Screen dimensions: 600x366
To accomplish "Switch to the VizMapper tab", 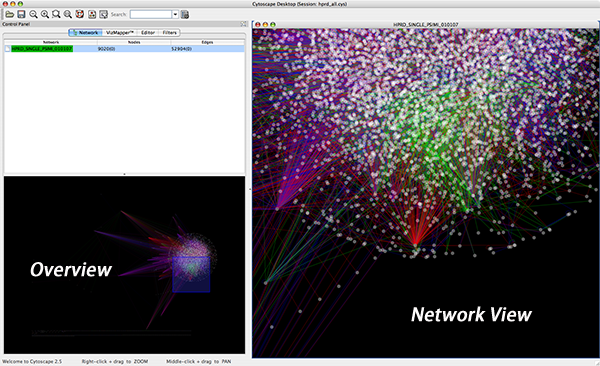I will point(119,33).
